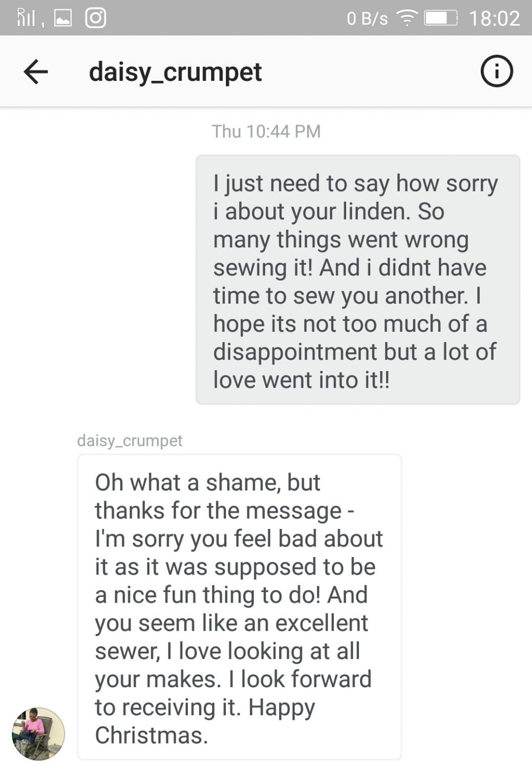The height and width of the screenshot is (768, 532).
Task: Open conversation details info icon
Action: (496, 71)
